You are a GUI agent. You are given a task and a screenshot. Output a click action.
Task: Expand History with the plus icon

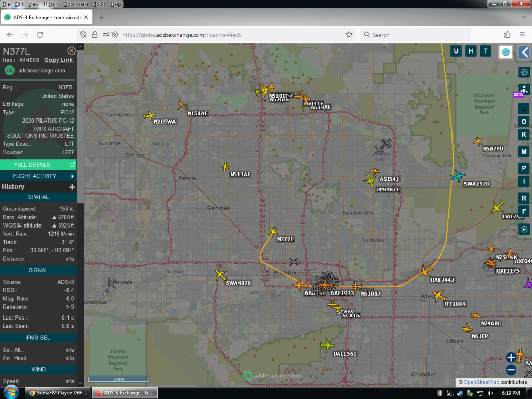click(72, 187)
